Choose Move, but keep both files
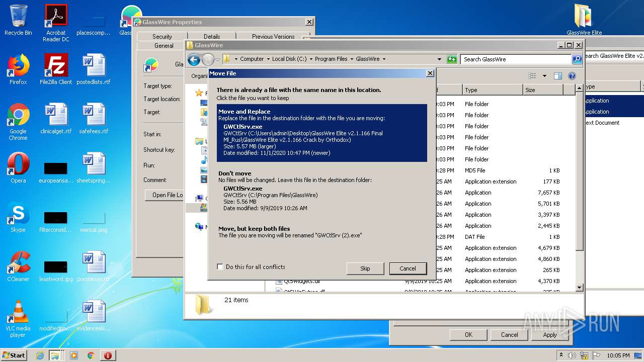The height and width of the screenshot is (362, 644). tap(322, 232)
